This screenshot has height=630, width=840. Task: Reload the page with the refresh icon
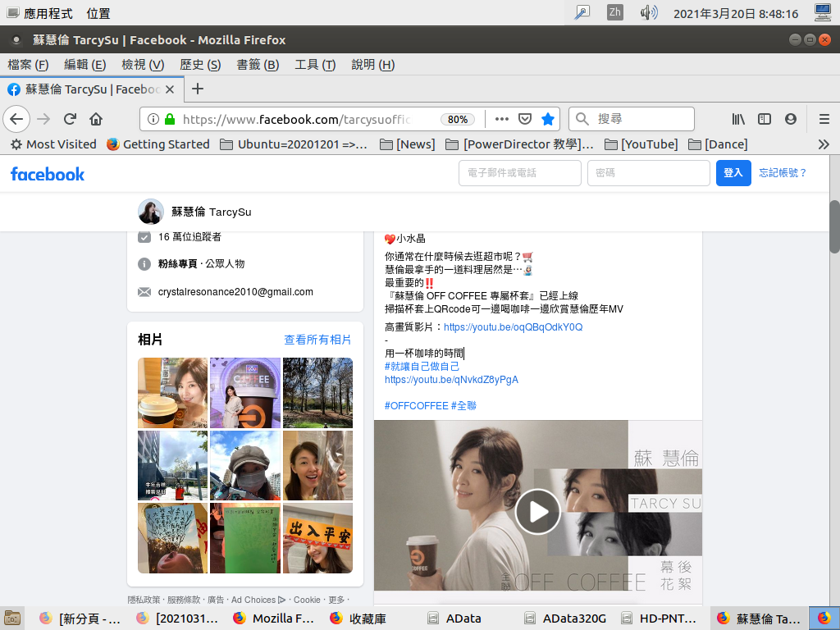[x=70, y=119]
